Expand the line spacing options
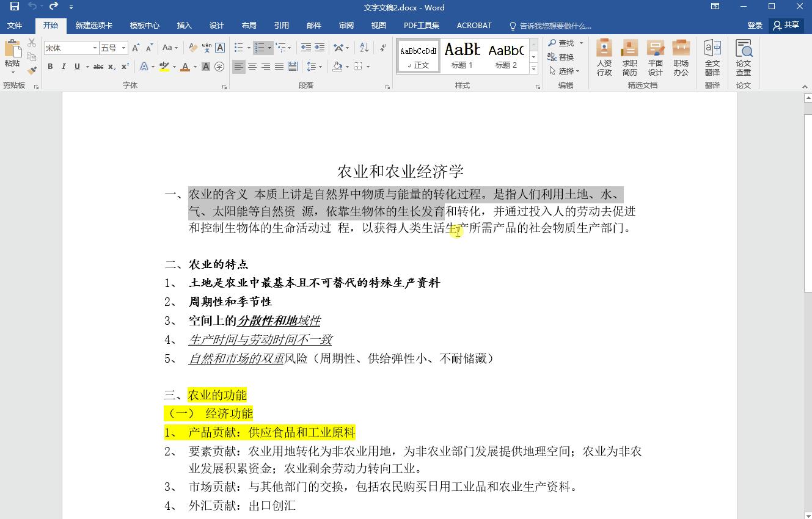The height and width of the screenshot is (519, 812). 320,66
